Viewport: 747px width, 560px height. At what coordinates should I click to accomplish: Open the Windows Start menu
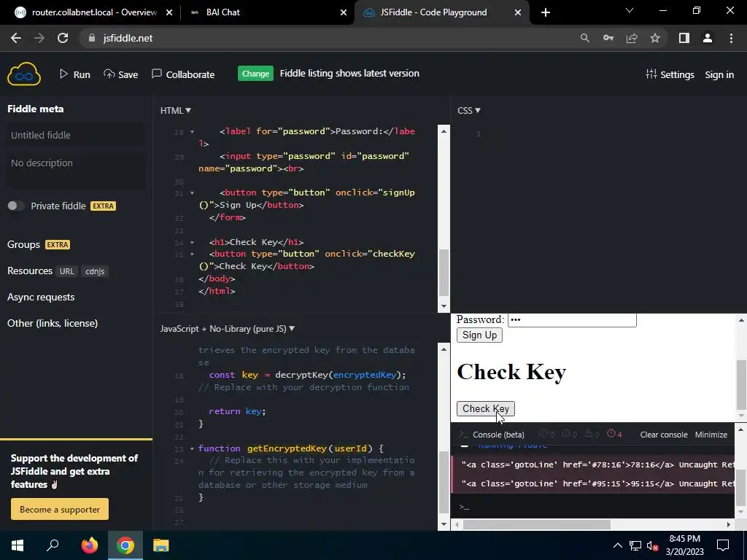pos(18,545)
